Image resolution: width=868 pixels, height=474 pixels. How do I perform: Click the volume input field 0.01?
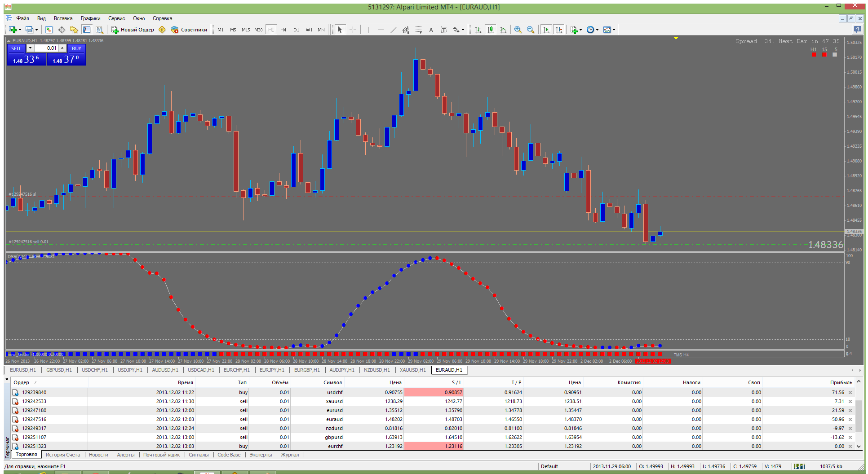pos(46,48)
